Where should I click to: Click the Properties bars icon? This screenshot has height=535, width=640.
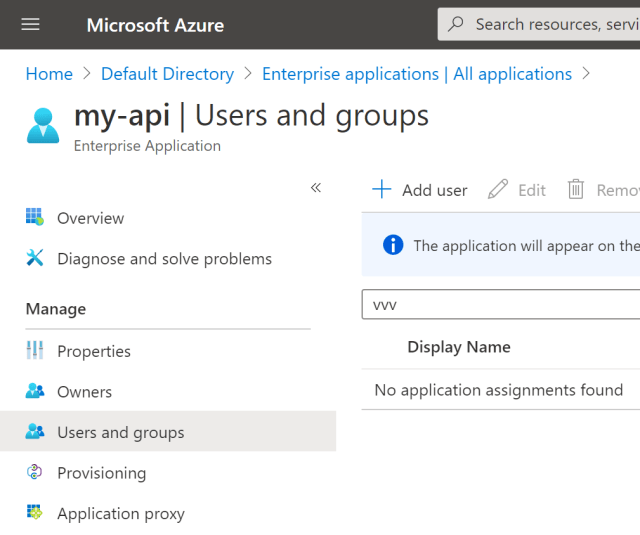coord(35,351)
